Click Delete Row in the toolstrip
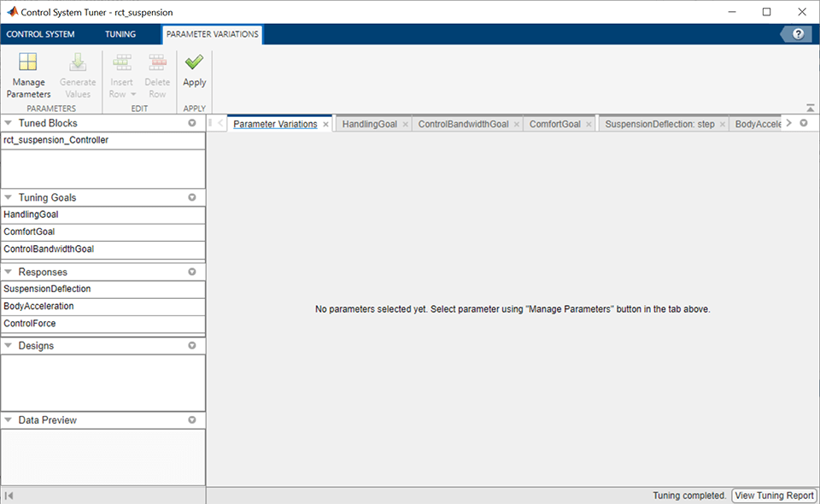Viewport: 820px width, 504px height. (x=157, y=75)
